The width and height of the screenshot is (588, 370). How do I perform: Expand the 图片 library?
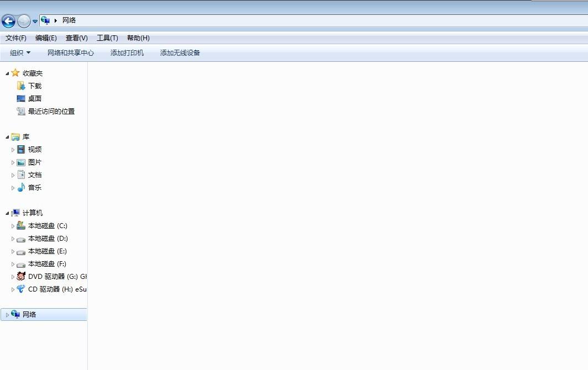[x=13, y=163]
